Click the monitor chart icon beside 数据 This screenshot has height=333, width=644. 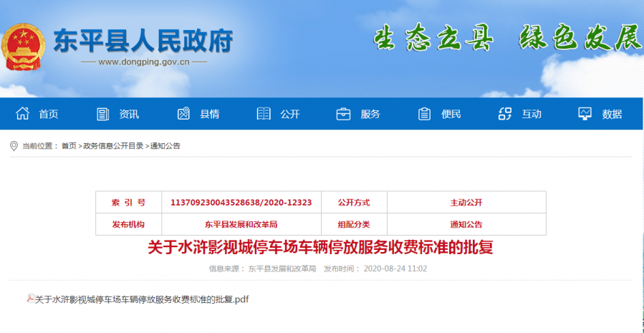click(585, 114)
